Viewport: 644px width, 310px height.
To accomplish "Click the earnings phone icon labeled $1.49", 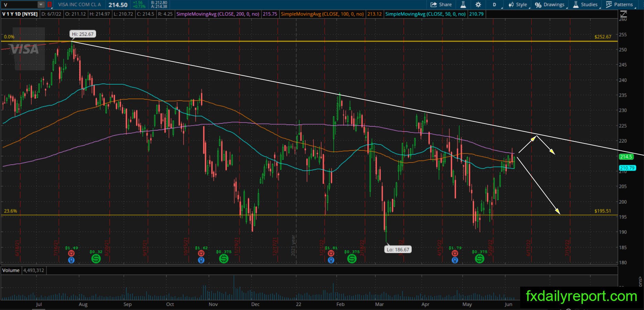I will point(71,253).
